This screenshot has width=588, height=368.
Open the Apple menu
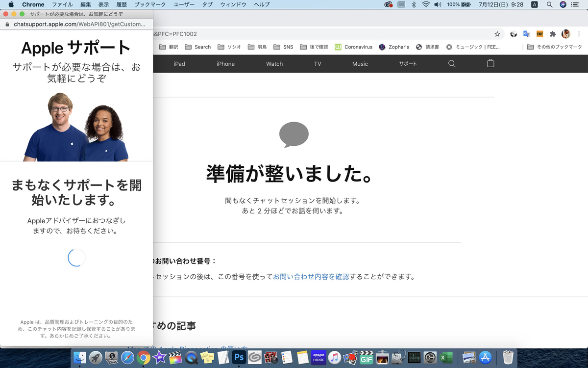tap(11, 4)
